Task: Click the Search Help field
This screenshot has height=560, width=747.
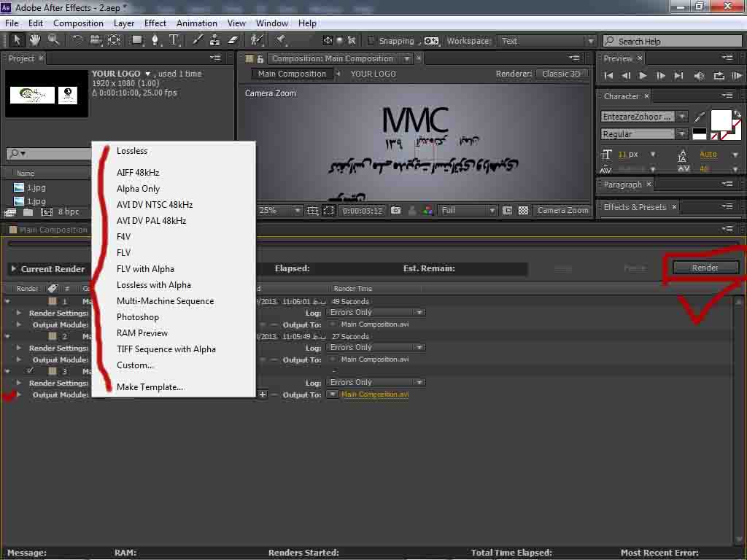Action: coord(672,41)
